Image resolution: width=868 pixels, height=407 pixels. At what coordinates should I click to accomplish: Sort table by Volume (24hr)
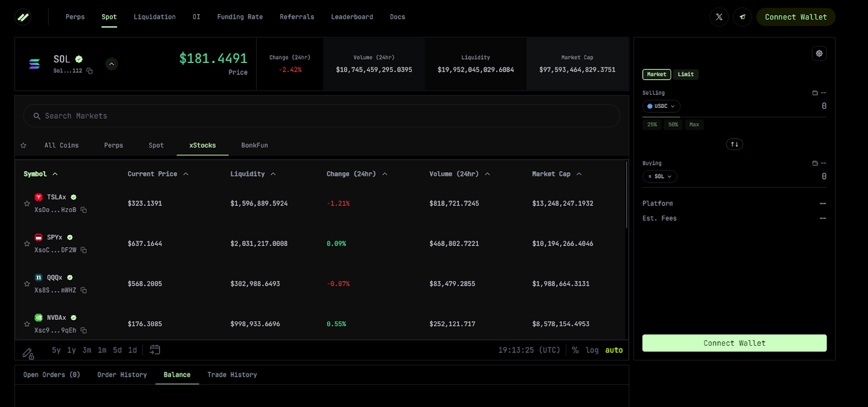[x=459, y=174]
